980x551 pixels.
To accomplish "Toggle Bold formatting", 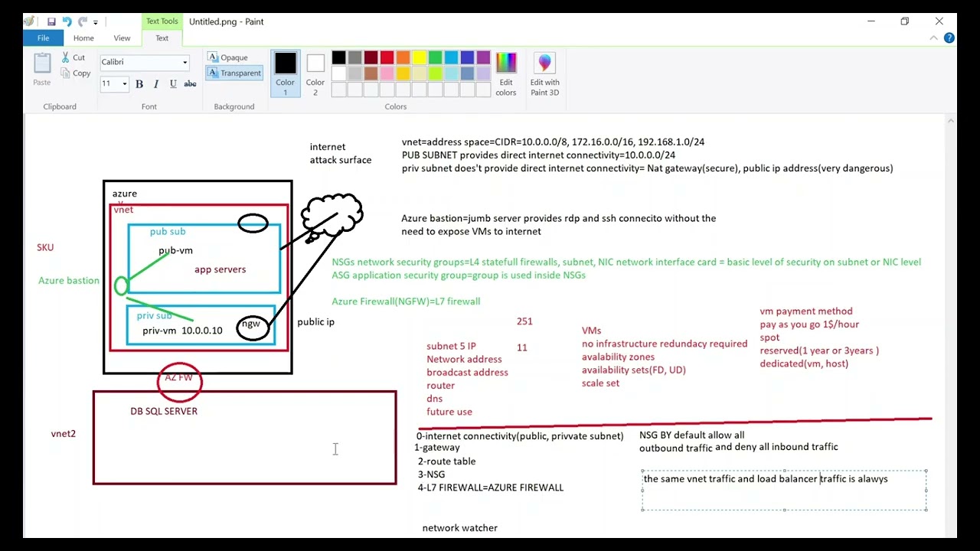I will click(x=139, y=83).
